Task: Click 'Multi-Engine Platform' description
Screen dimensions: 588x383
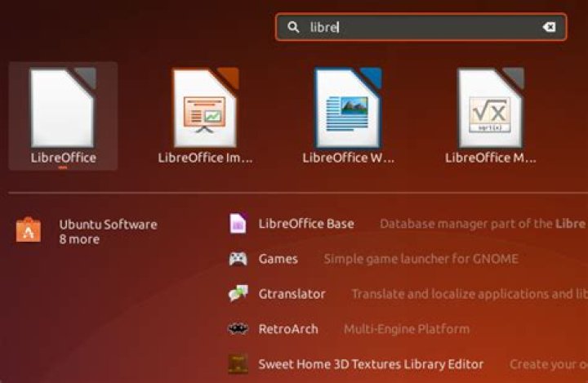Action: [x=407, y=329]
